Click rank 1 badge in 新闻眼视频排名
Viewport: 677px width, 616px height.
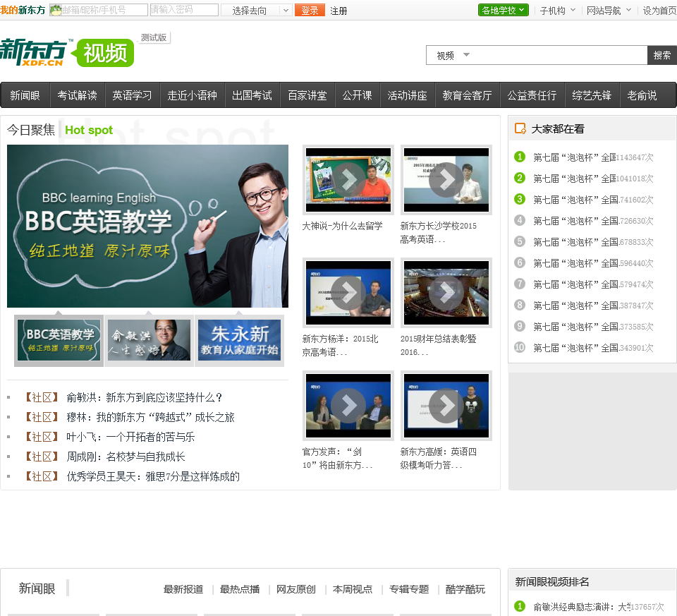click(x=520, y=606)
